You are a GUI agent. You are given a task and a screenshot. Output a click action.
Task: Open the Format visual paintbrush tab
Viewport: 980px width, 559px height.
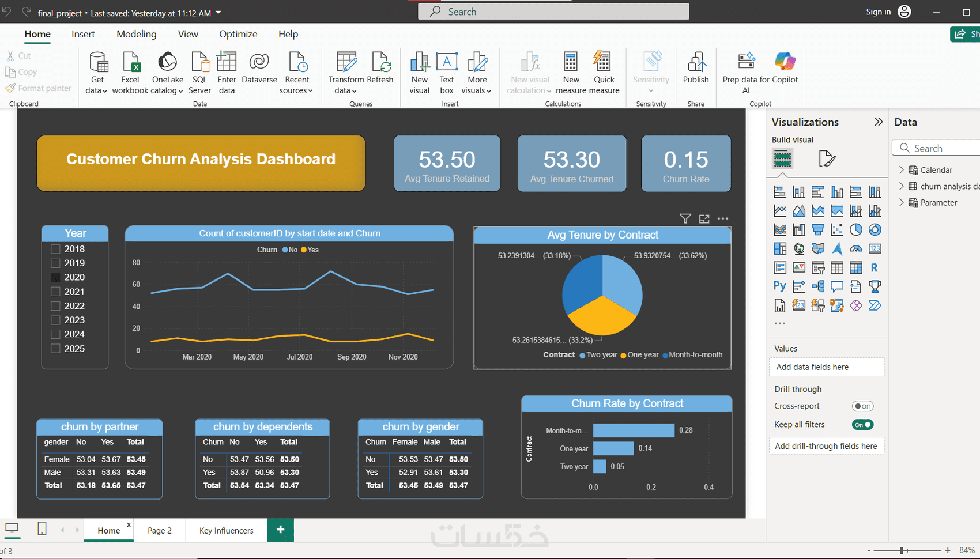827,158
